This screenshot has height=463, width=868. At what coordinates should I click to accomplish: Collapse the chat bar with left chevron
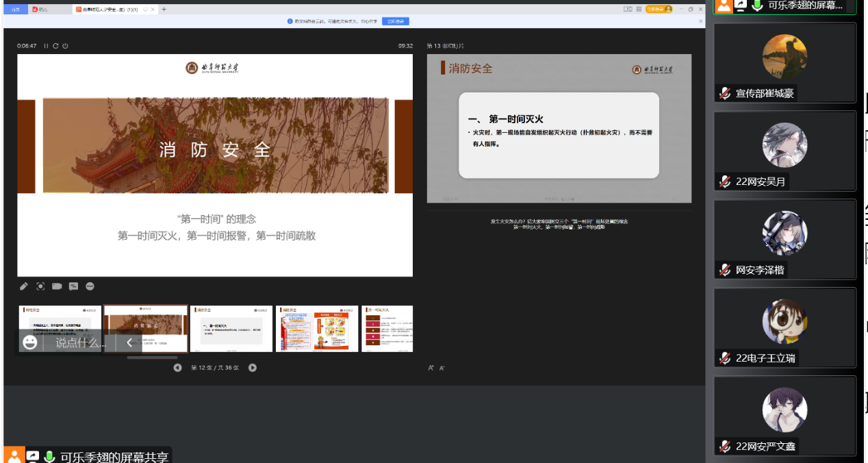point(129,342)
